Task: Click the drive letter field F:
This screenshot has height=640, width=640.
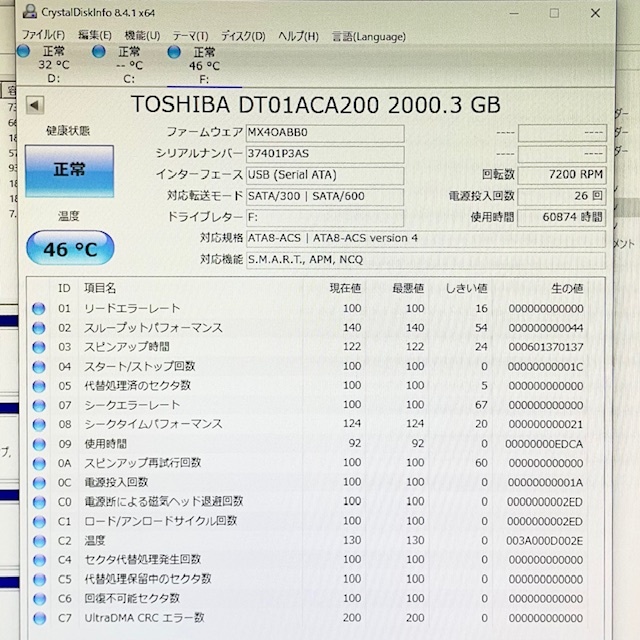Action: (325, 218)
